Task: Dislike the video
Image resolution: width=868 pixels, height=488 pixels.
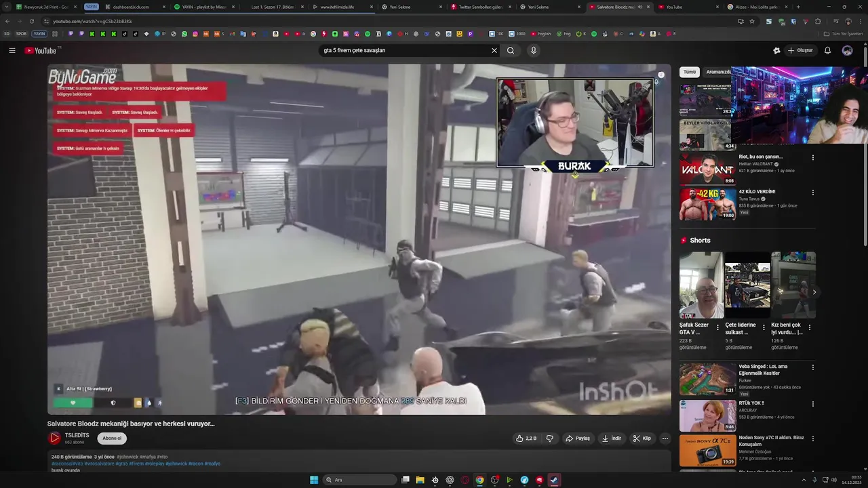Action: [550, 439]
